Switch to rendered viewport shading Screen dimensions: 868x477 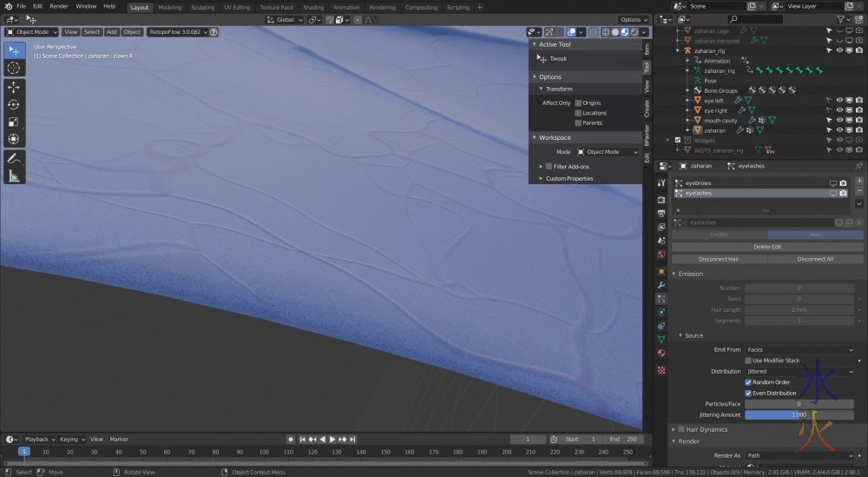coord(634,32)
